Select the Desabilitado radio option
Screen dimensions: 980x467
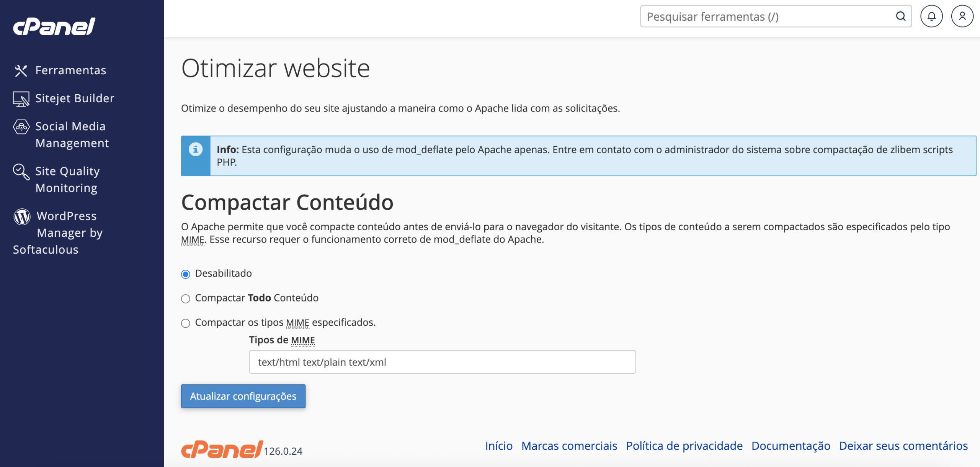click(186, 274)
